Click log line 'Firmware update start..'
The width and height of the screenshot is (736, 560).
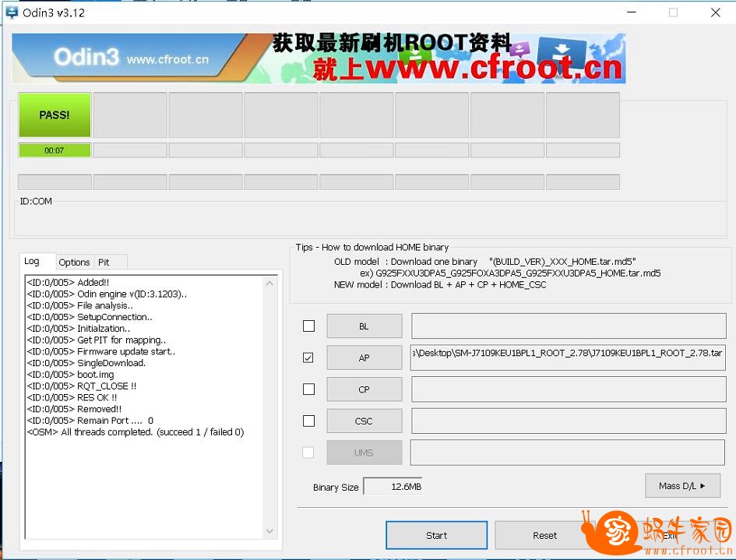(x=101, y=351)
